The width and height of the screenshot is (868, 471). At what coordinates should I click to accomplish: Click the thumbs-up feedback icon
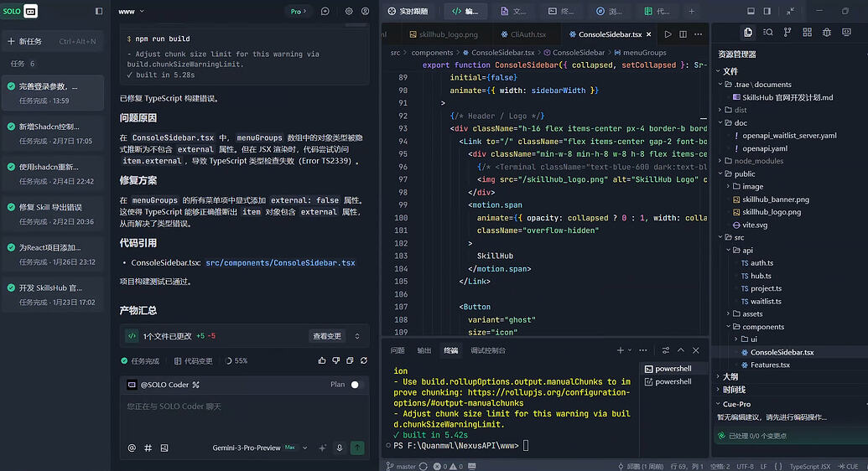tap(322, 360)
